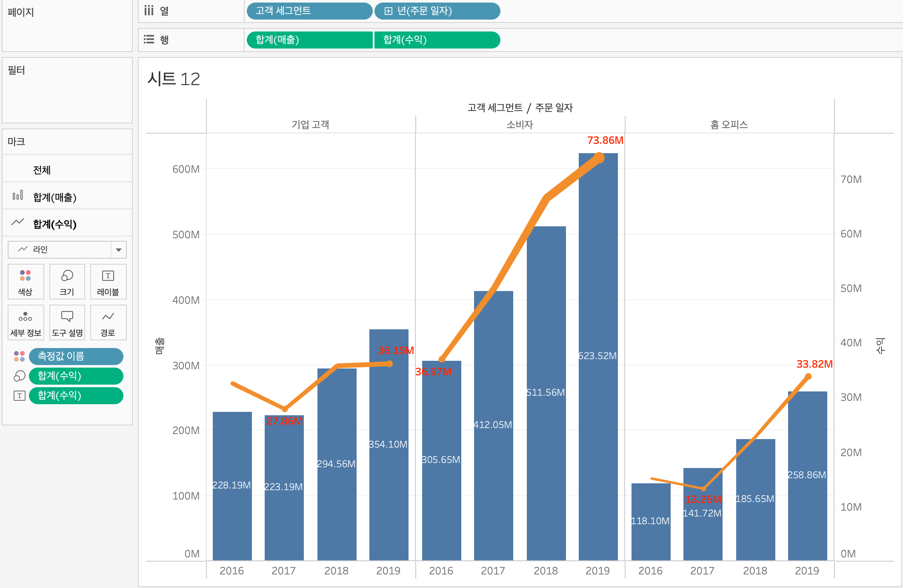Click size icon beside 합계(수익) pill
Viewport: 903px width, 588px height.
[19, 376]
